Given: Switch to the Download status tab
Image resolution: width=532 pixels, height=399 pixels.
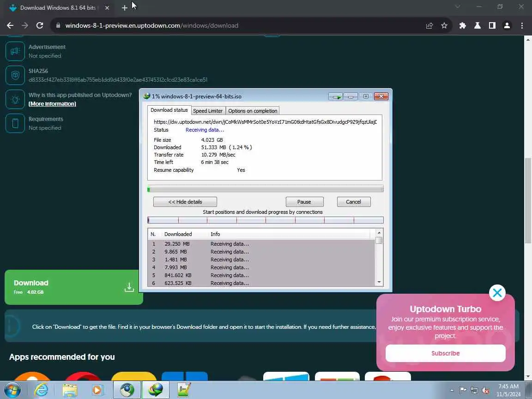Looking at the screenshot, I should tap(169, 110).
